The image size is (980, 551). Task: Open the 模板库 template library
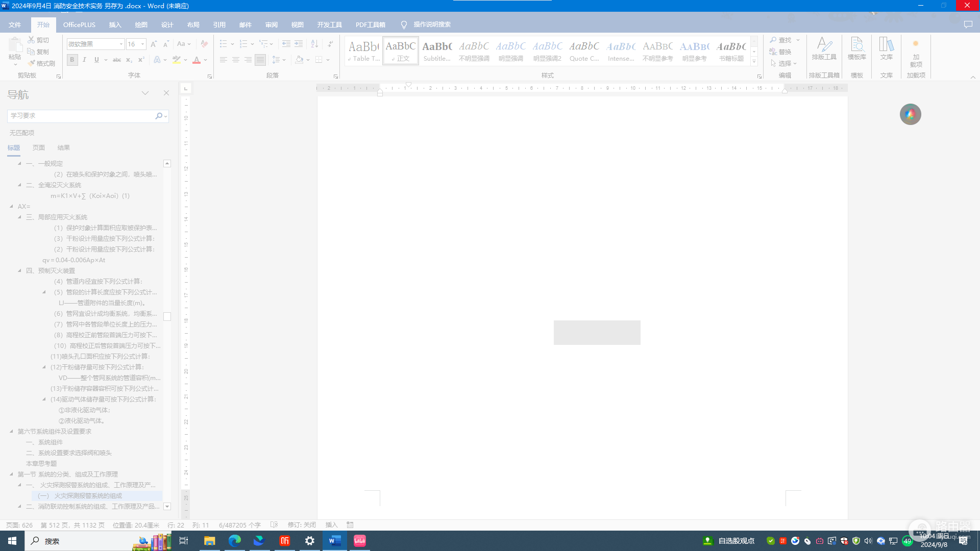point(857,49)
